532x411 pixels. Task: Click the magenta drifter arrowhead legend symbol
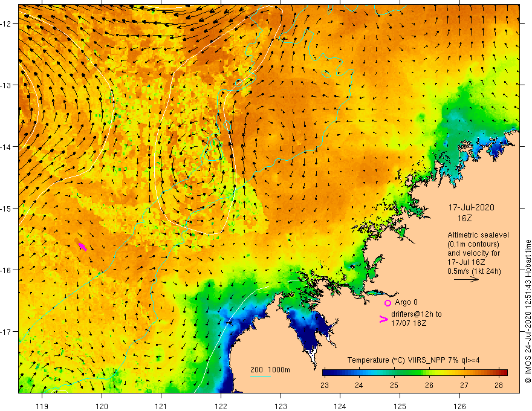pyautogui.click(x=383, y=319)
